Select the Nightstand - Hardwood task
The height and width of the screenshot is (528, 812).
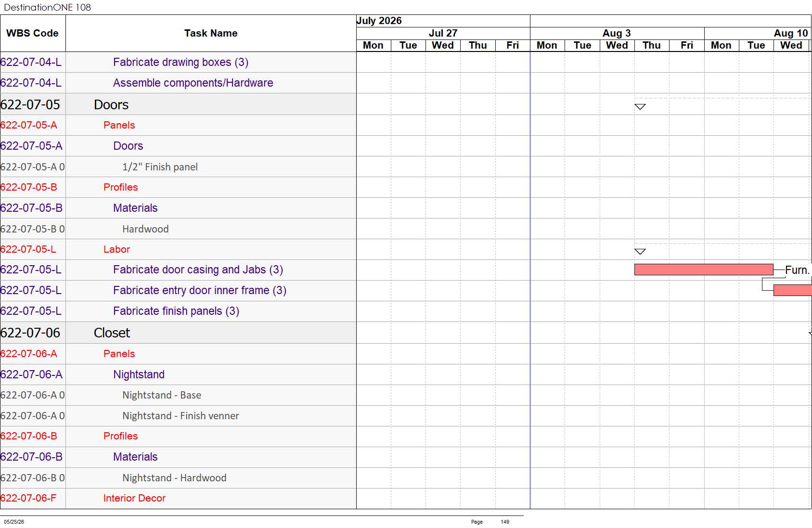[174, 478]
